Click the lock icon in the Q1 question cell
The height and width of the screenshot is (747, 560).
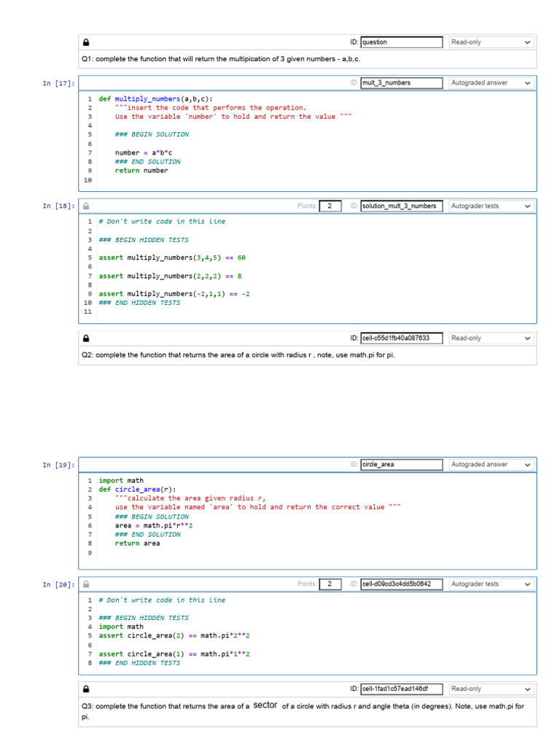[x=86, y=42]
